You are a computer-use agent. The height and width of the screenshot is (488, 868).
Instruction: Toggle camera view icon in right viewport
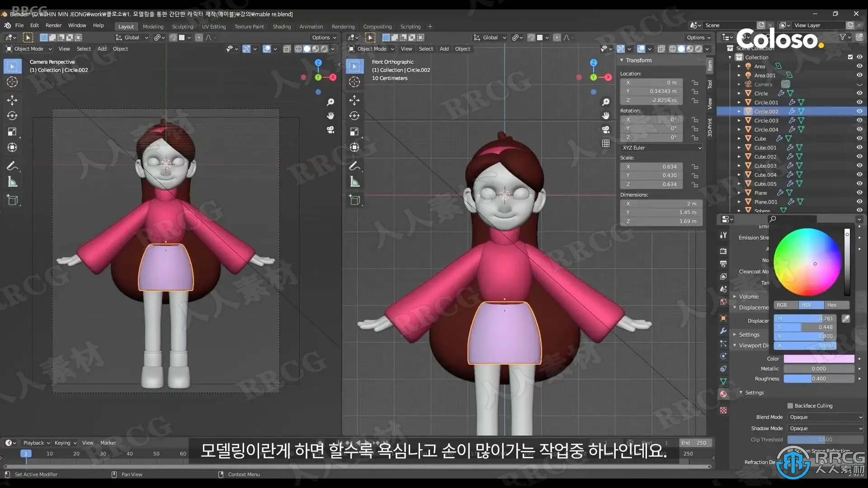click(x=606, y=130)
